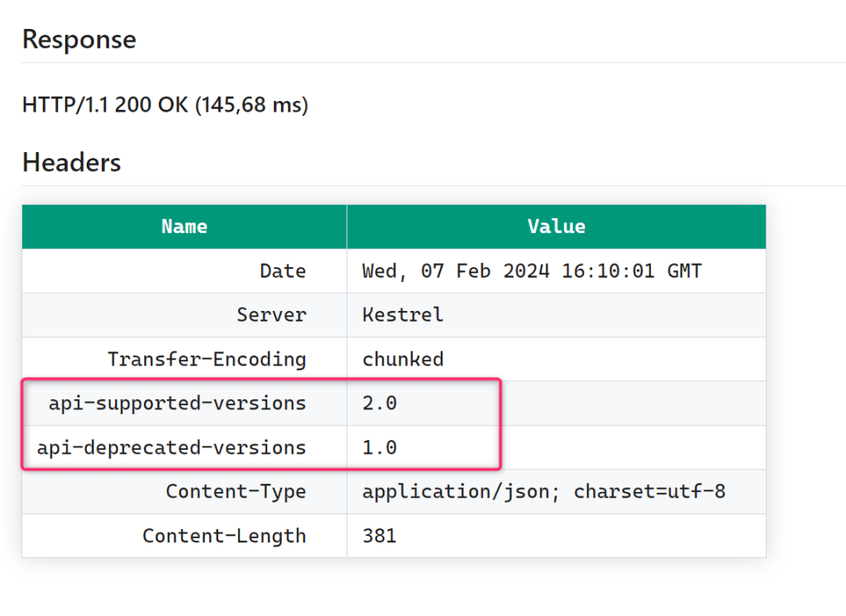Click the Value column header
Image resolution: width=846 pixels, height=616 pixels.
click(556, 227)
